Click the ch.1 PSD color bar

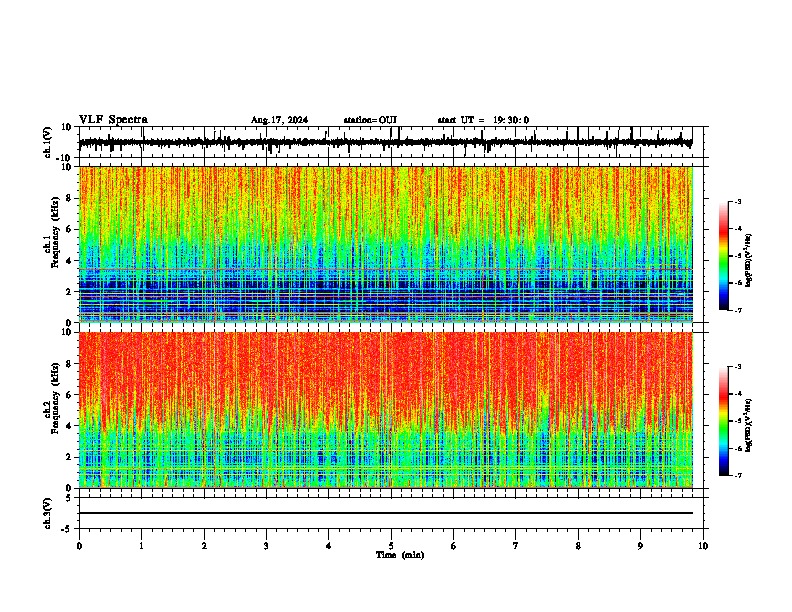click(724, 256)
